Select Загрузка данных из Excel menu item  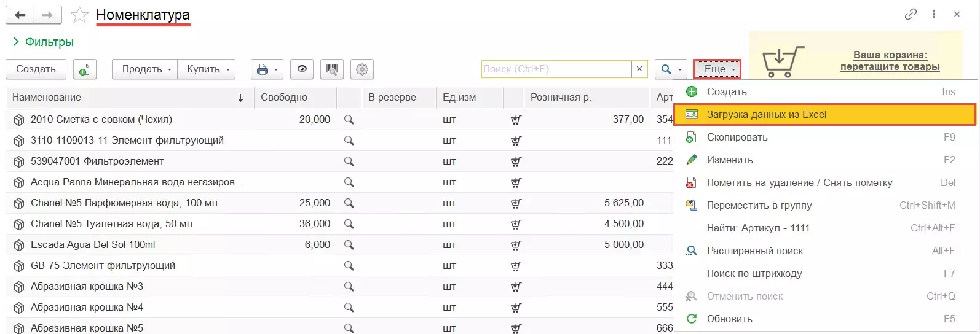pyautogui.click(x=766, y=115)
